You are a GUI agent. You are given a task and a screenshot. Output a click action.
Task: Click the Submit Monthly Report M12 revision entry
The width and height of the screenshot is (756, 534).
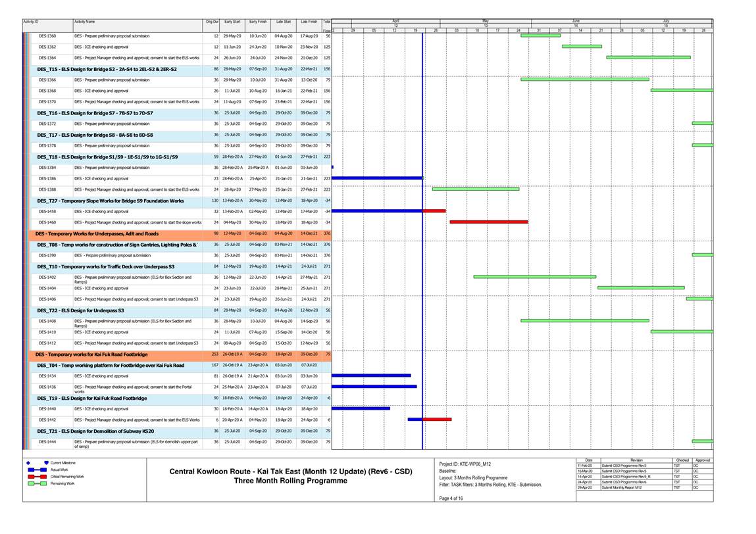coord(620,487)
